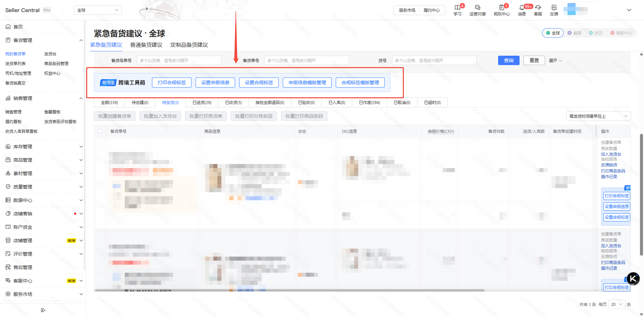Expand the account menu chevron

click(629, 10)
